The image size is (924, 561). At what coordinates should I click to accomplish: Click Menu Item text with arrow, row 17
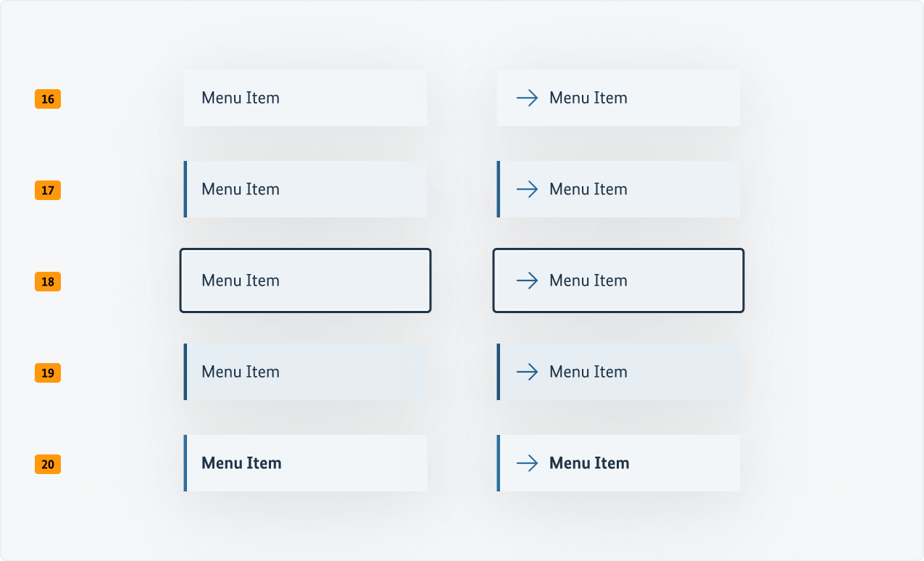588,189
